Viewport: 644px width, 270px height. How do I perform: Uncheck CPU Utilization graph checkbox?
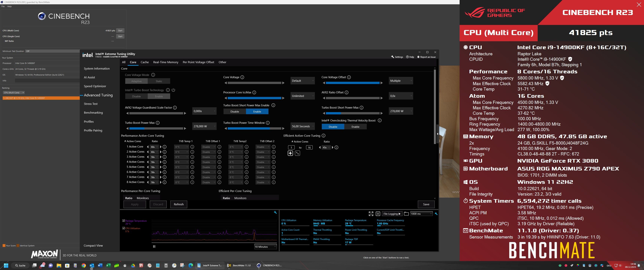coord(124,228)
